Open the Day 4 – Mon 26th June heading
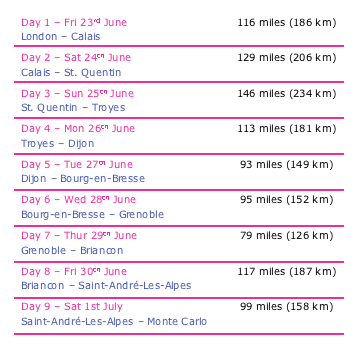The width and height of the screenshot is (363, 363). tap(78, 128)
